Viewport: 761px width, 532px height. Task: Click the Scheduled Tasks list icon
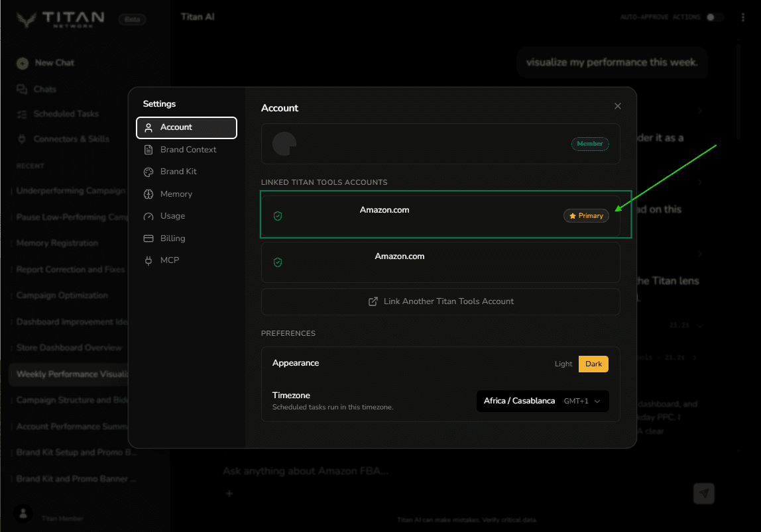[22, 115]
